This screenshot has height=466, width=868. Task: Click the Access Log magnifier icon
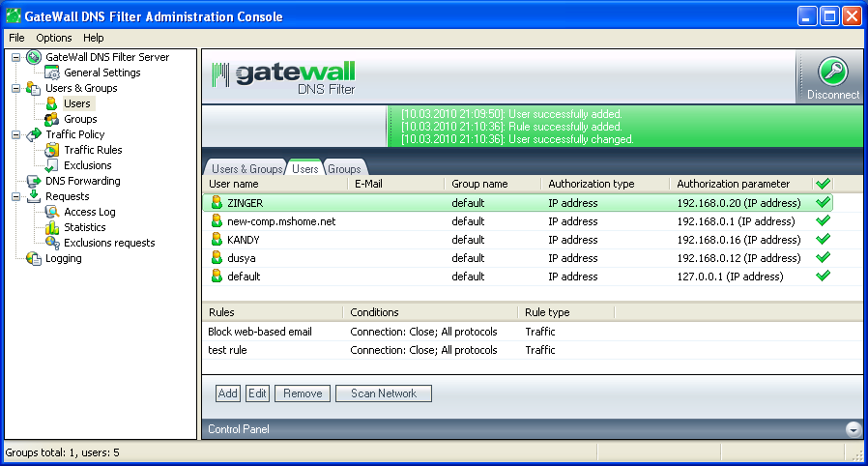pyautogui.click(x=52, y=212)
